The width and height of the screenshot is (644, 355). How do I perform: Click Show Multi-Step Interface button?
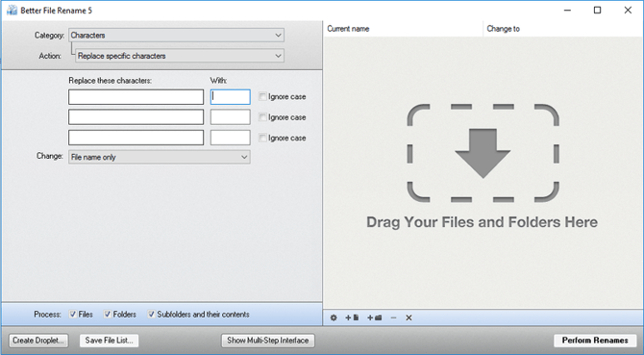point(268,341)
